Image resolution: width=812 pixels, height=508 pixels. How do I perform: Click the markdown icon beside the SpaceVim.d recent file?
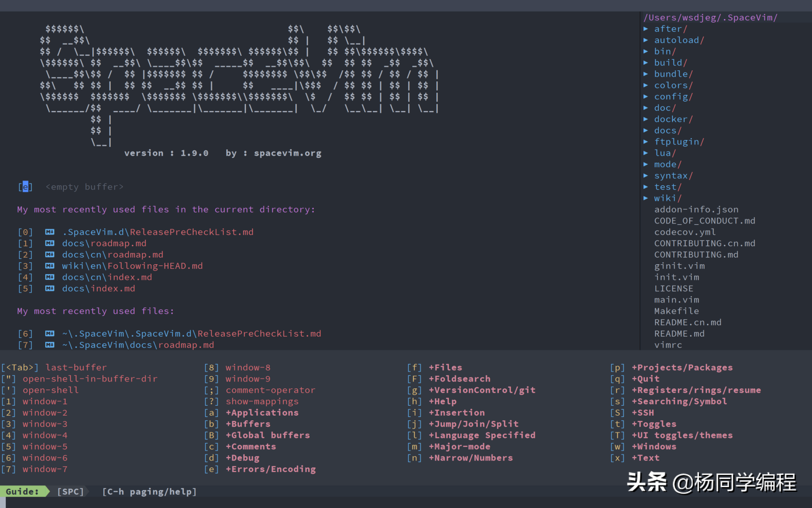coord(49,333)
